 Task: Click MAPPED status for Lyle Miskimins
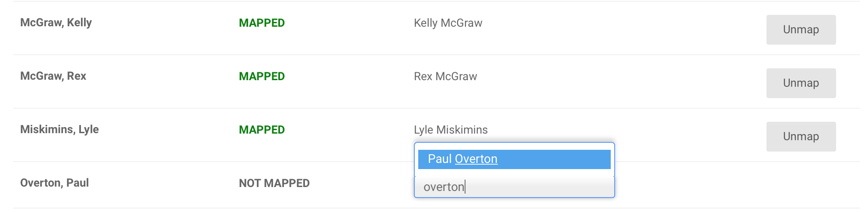click(x=262, y=130)
